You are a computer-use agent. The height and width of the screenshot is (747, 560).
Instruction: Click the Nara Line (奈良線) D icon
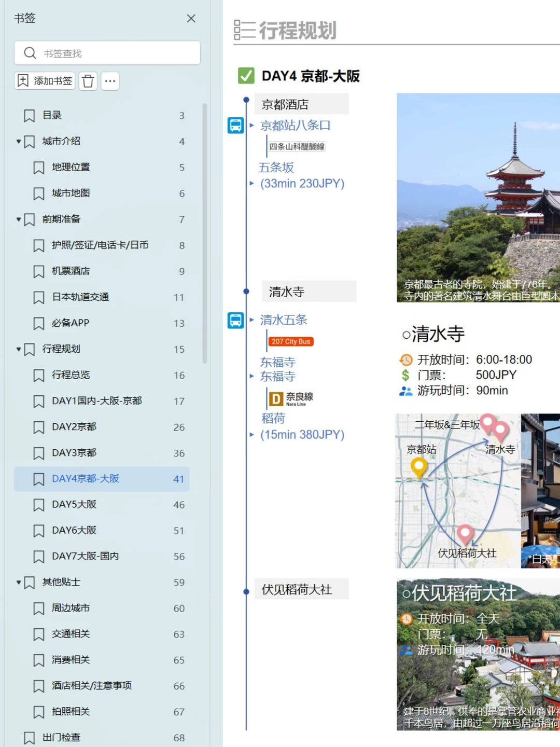tap(276, 398)
